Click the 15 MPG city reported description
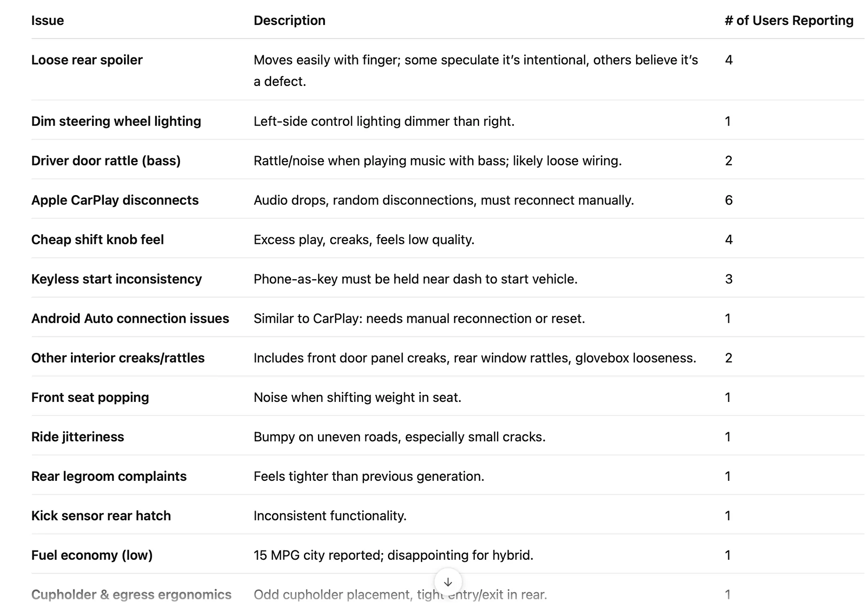This screenshot has width=868, height=611. [393, 556]
